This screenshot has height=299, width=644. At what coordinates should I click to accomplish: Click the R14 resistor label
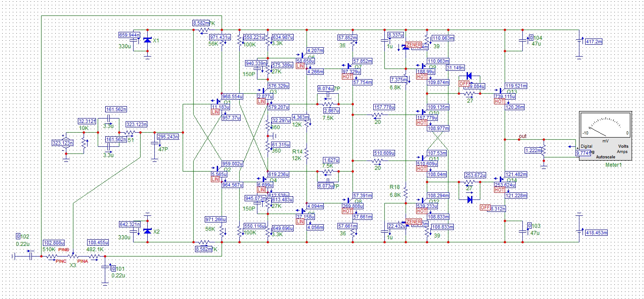click(x=297, y=151)
